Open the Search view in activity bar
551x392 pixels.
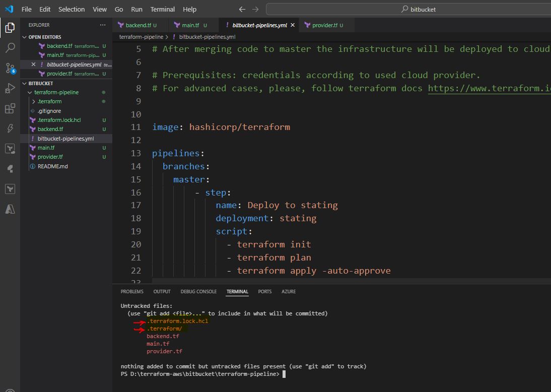pos(10,48)
